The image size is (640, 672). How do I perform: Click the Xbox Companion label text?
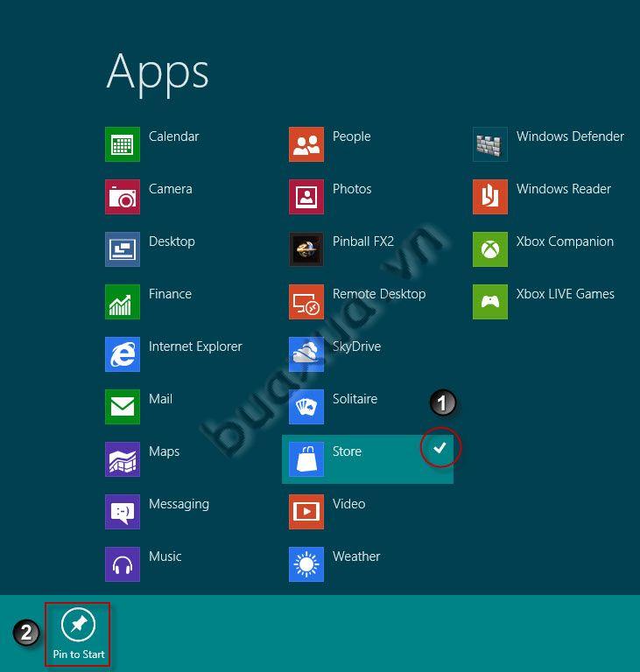pos(565,241)
